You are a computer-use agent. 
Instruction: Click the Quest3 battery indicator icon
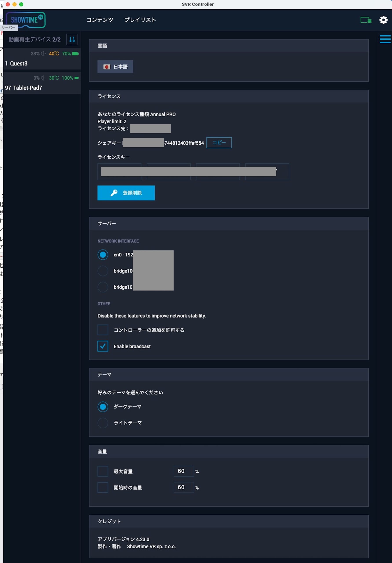point(75,53)
